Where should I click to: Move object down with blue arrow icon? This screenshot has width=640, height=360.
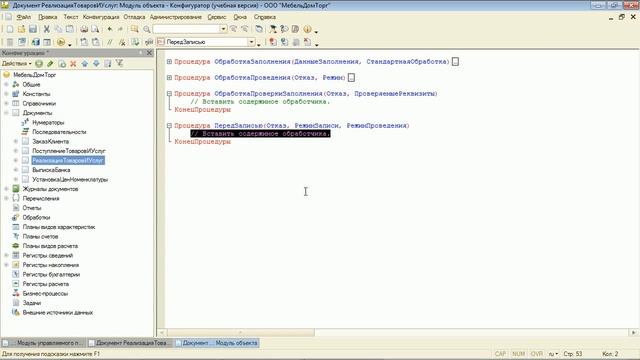point(96,63)
